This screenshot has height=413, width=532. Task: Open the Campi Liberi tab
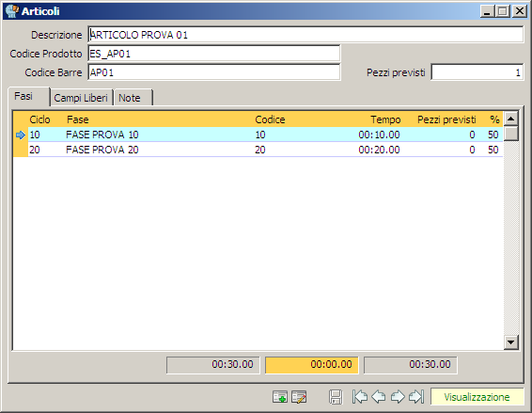[x=81, y=98]
